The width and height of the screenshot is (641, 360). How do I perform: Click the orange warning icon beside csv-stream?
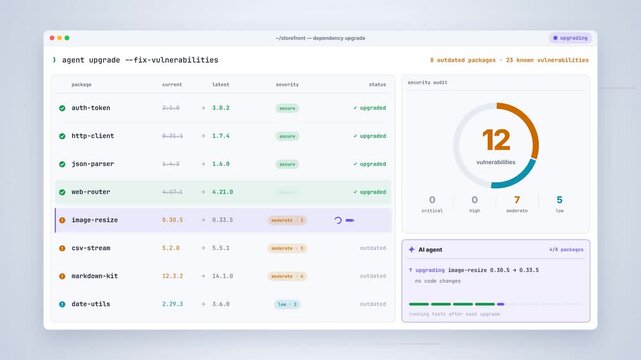(x=62, y=248)
